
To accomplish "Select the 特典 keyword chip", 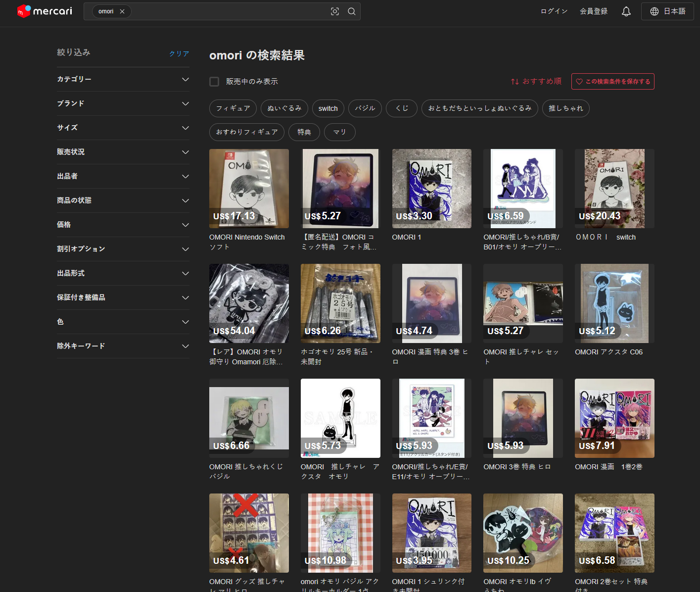I will click(304, 132).
